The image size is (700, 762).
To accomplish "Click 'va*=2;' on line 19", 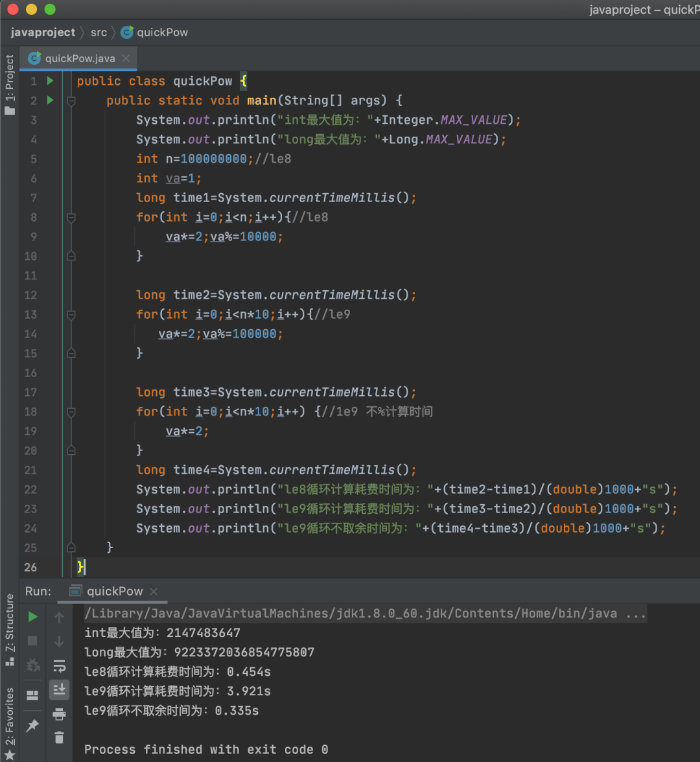I will pos(188,431).
